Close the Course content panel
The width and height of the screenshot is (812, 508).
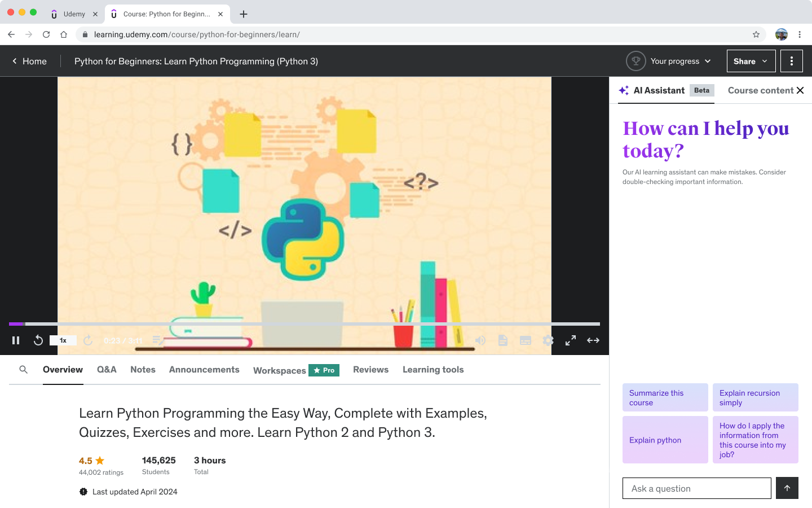pos(801,90)
